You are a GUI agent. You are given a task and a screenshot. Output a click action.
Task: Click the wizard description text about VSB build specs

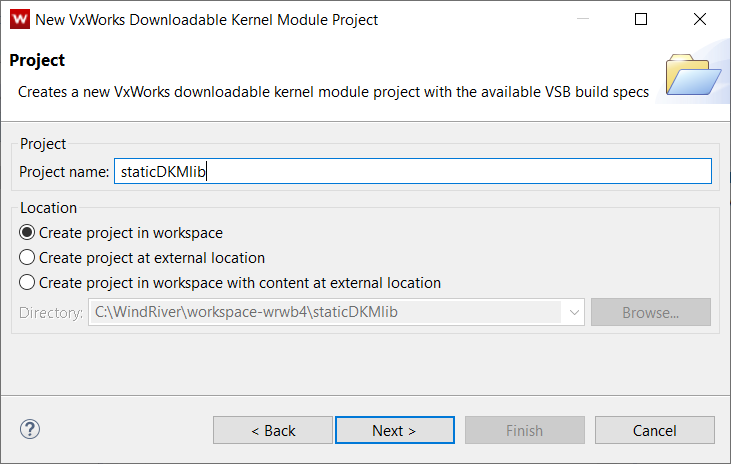pos(333,92)
